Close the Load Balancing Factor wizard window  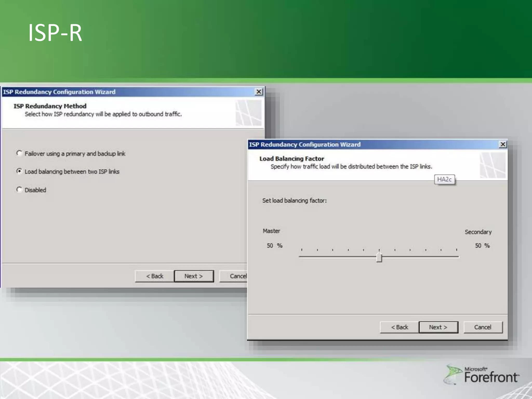click(x=503, y=144)
